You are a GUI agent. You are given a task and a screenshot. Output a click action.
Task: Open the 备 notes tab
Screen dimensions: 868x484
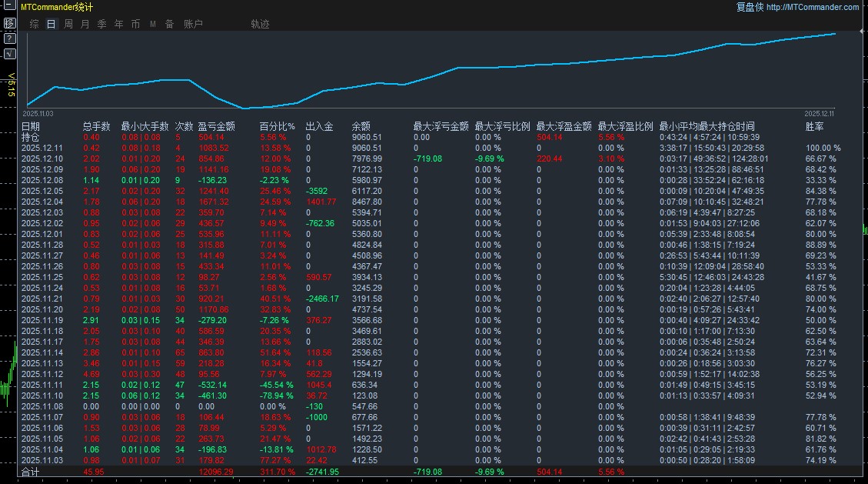click(169, 24)
